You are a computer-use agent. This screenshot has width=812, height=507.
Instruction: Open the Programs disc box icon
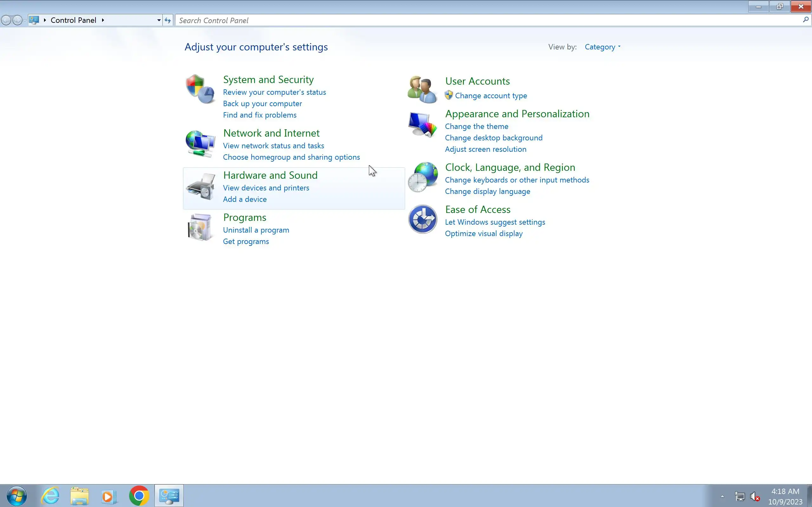[x=200, y=228]
